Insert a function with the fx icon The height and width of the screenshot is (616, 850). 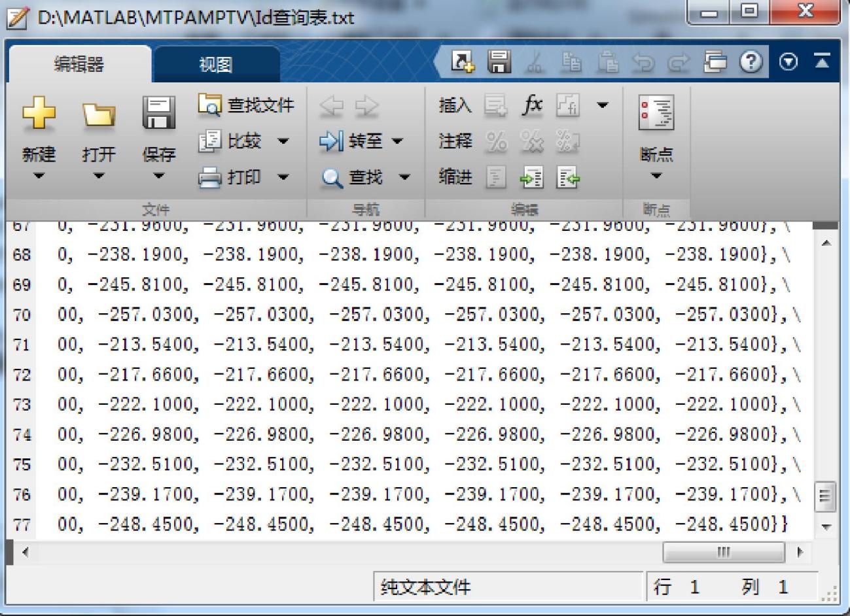[533, 103]
